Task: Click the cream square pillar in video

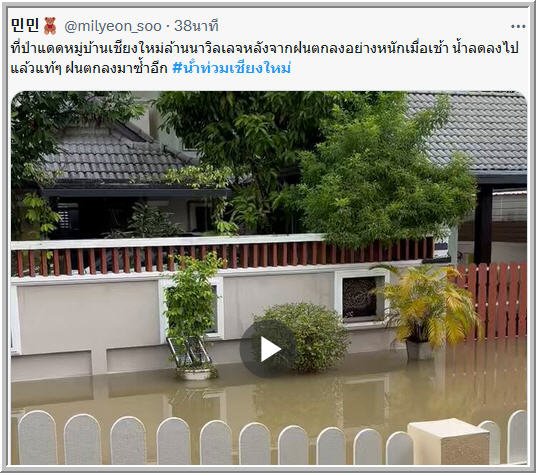Action: pyautogui.click(x=448, y=441)
